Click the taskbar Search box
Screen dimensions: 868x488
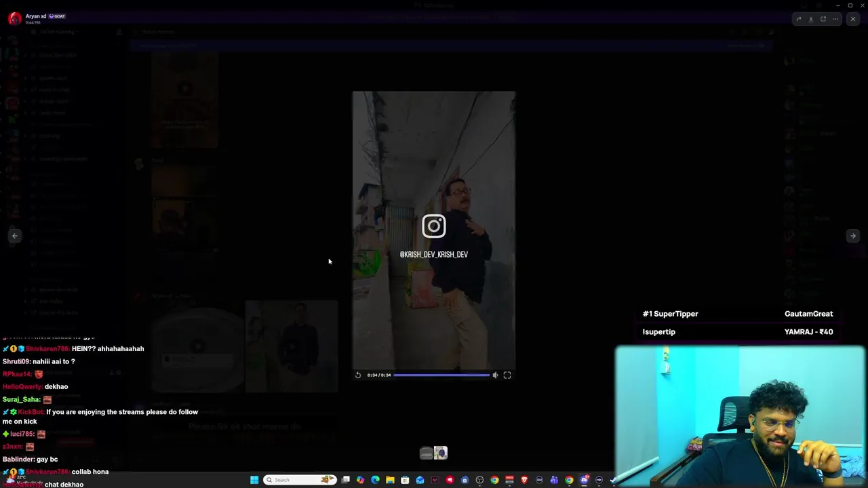coord(300,480)
